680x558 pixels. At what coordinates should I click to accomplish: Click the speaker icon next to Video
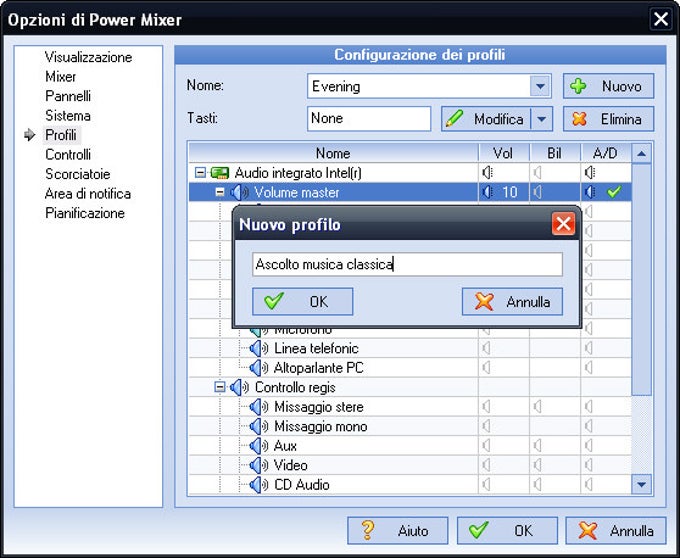pyautogui.click(x=259, y=465)
